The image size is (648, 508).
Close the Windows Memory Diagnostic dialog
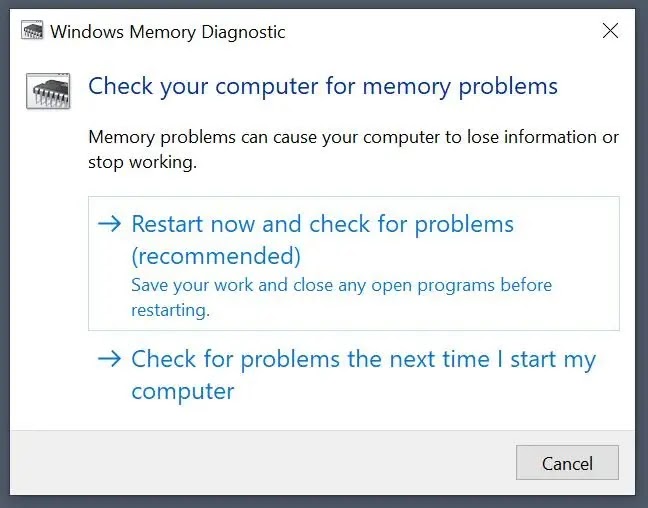[610, 31]
